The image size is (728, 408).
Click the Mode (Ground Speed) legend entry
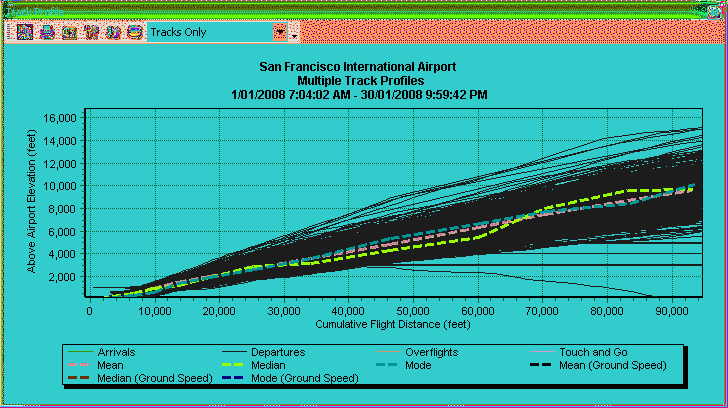pyautogui.click(x=290, y=378)
